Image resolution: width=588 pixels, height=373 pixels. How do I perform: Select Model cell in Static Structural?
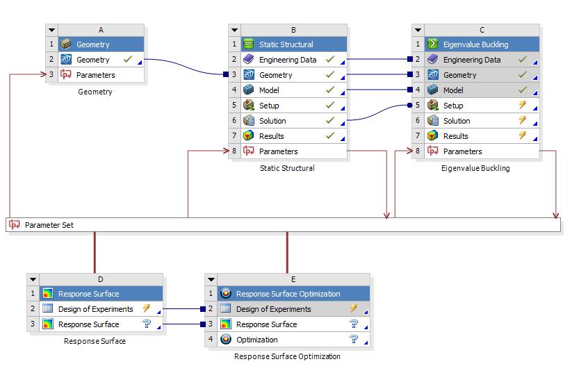tap(294, 90)
